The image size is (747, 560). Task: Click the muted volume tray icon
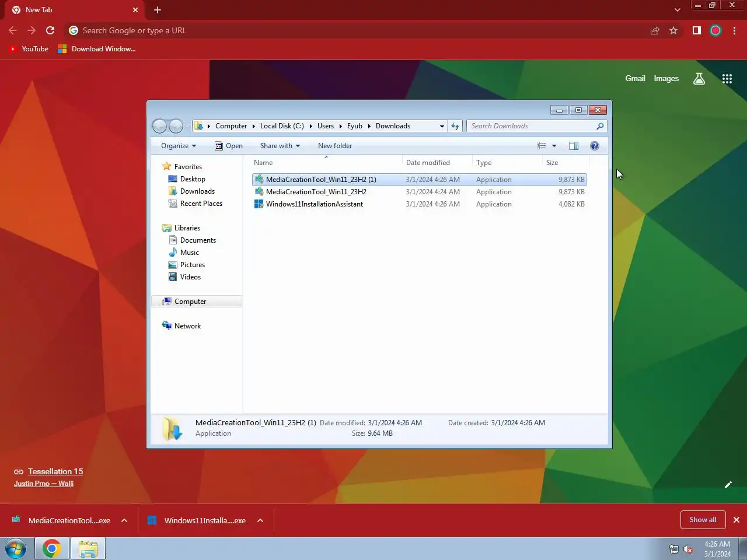[x=688, y=549]
